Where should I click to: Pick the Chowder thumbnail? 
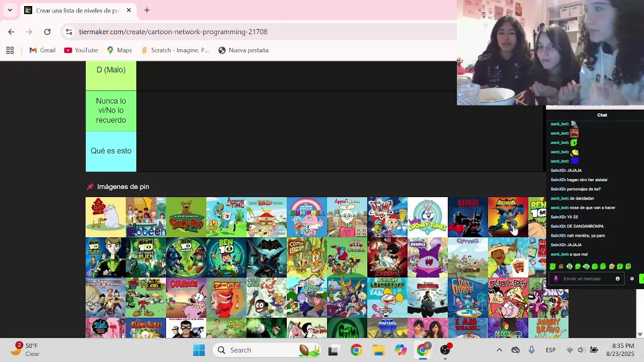pos(428,257)
